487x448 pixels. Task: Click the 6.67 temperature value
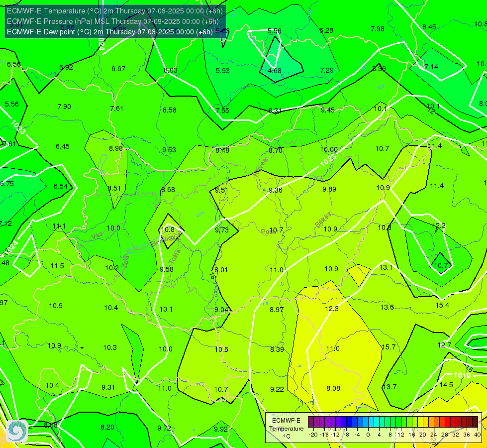118,69
